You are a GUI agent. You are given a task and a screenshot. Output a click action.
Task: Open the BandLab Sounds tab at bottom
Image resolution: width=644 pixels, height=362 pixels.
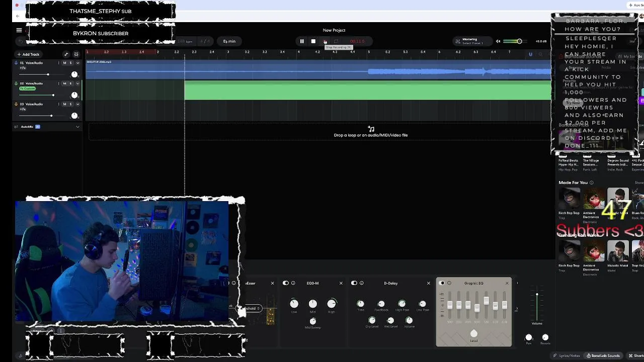[x=603, y=355]
